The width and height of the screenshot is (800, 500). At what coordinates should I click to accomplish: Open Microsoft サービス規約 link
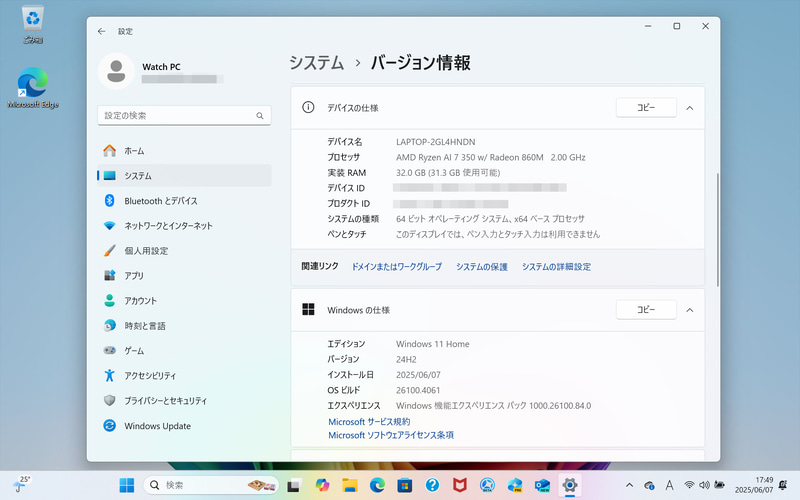pos(369,422)
